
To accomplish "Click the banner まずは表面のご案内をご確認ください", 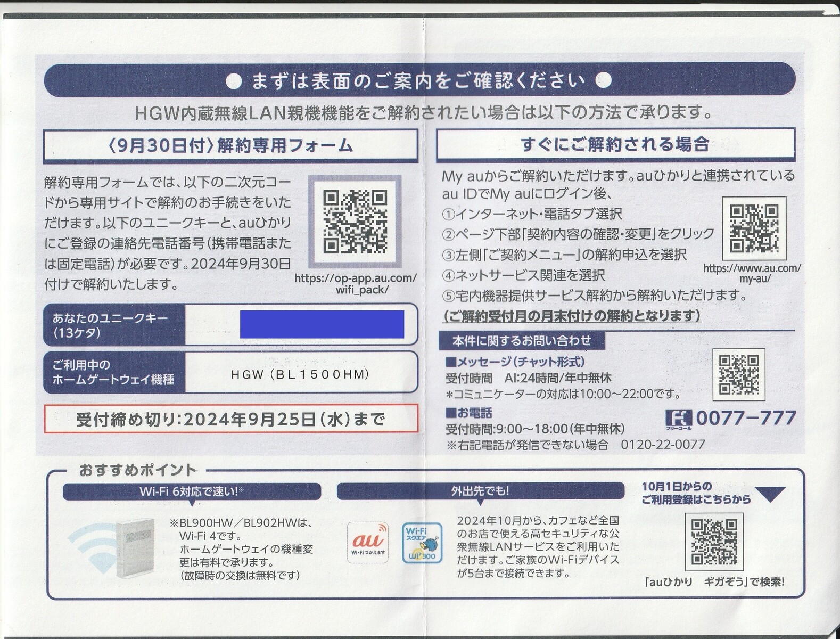I will (419, 81).
